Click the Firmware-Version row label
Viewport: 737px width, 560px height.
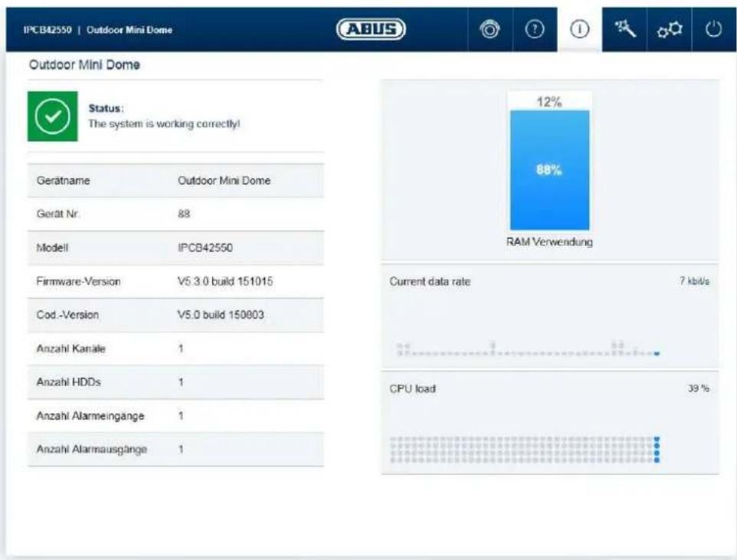coord(78,281)
